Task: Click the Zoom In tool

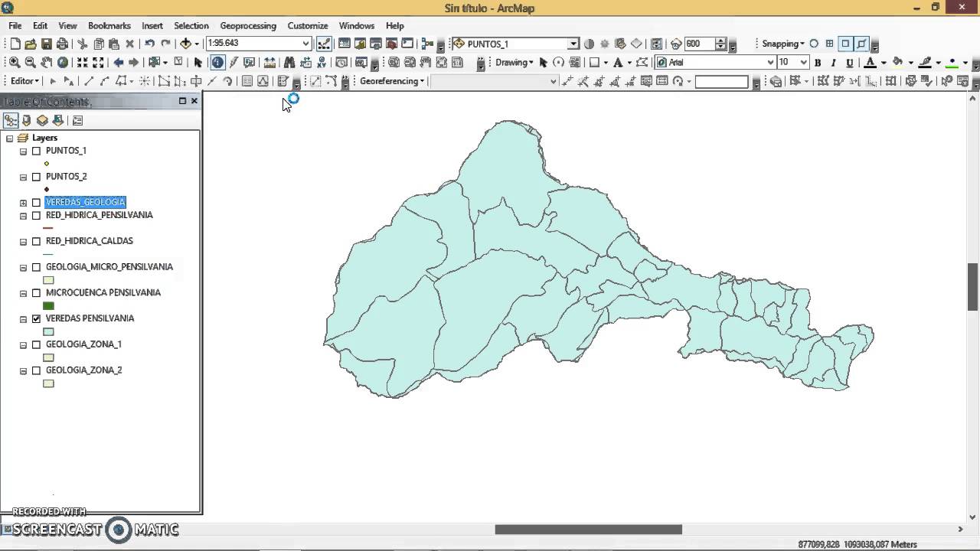Action: pos(14,62)
